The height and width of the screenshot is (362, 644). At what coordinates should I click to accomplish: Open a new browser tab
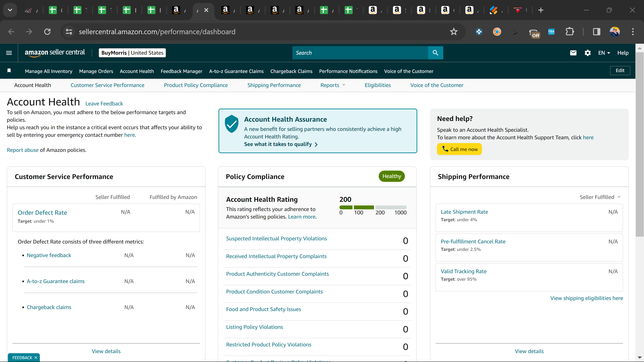click(541, 10)
